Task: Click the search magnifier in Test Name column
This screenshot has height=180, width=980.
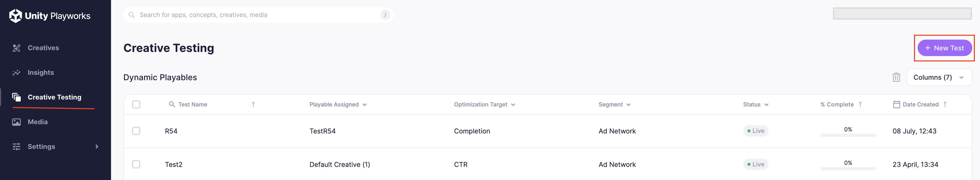Action: click(x=172, y=104)
